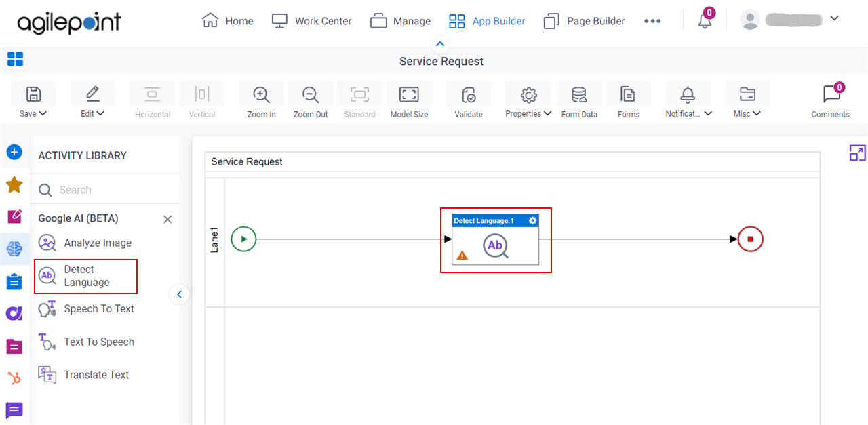Expand the Misc dropdown arrow

coord(757,113)
